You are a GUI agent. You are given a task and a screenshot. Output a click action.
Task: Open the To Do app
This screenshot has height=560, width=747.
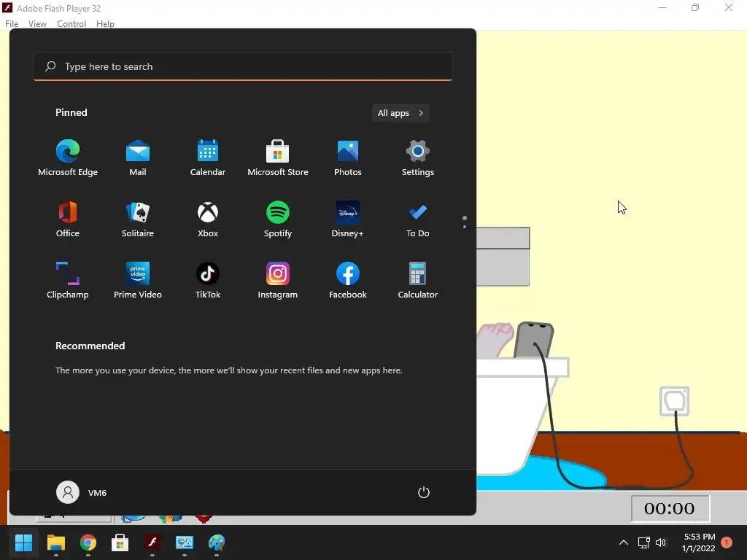point(418,219)
